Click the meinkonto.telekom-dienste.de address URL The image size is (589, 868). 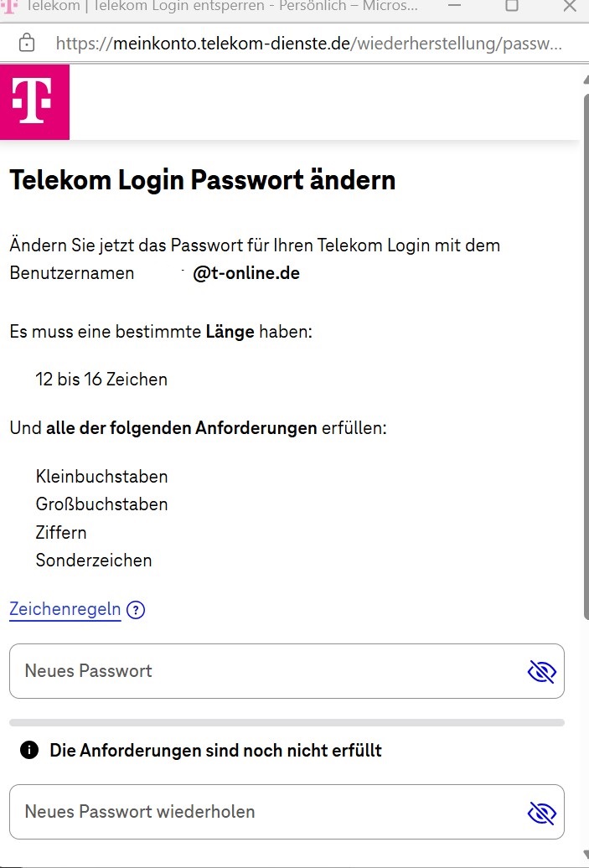pyautogui.click(x=309, y=44)
